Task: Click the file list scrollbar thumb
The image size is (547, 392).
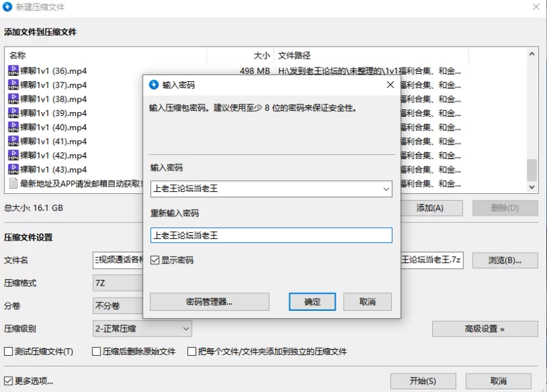Action: (x=532, y=170)
